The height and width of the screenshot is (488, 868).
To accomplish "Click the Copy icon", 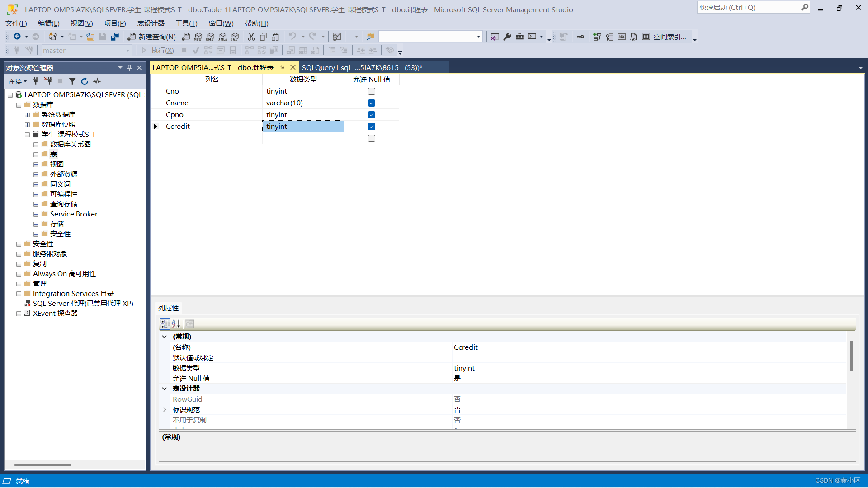I will [264, 37].
